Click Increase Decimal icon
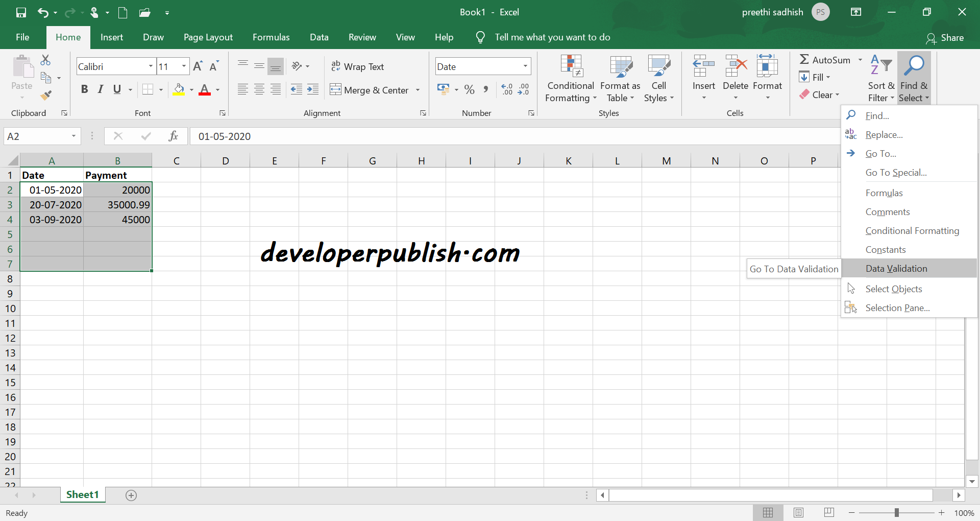The image size is (980, 521). (507, 89)
